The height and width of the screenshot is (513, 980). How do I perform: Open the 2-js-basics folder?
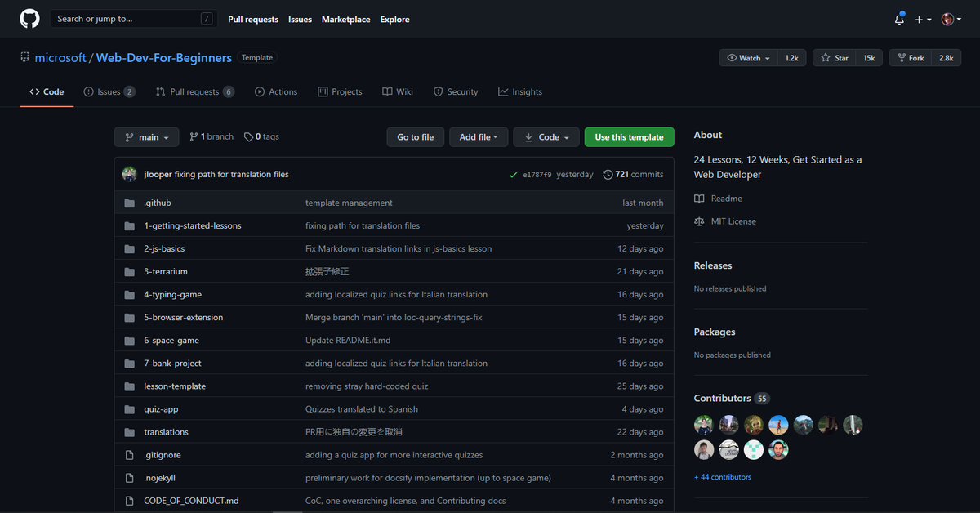coord(164,248)
